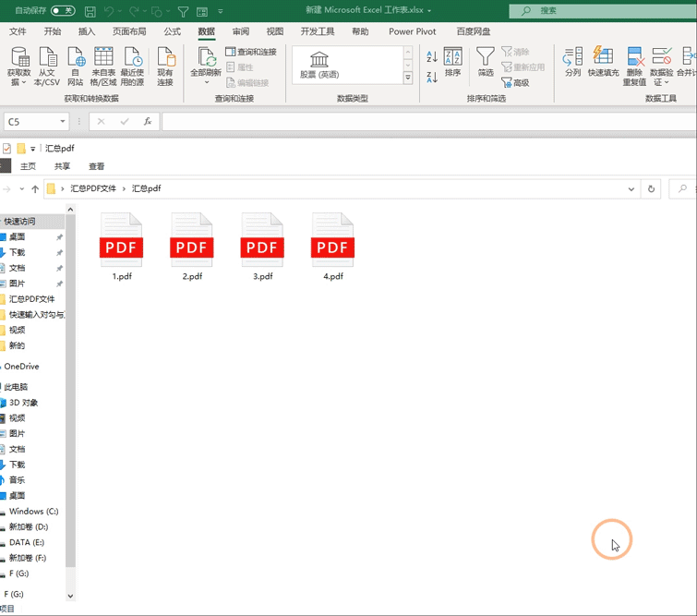Switch to the 页面布局 ribbon tab

129,31
